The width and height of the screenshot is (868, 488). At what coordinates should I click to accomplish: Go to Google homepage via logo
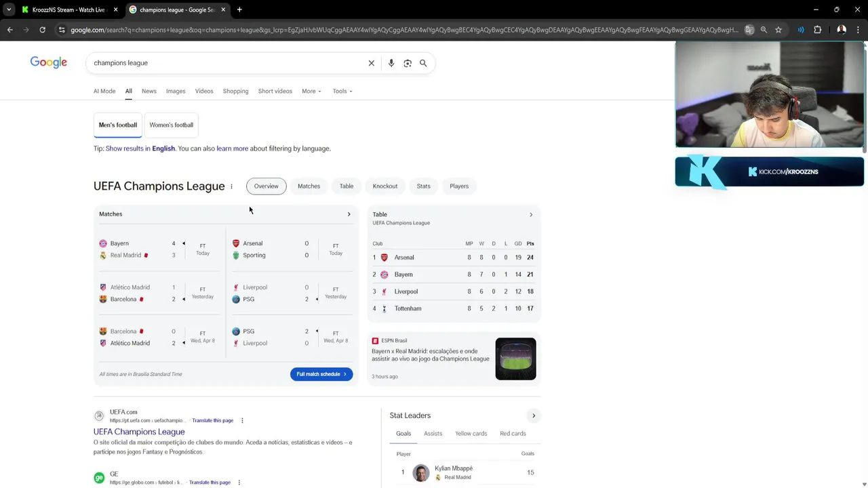(49, 62)
